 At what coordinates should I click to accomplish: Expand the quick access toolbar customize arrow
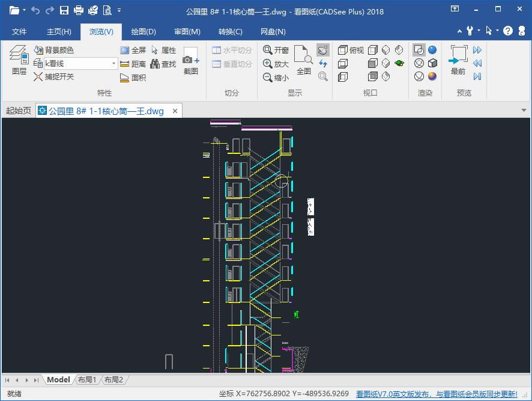pyautogui.click(x=119, y=10)
